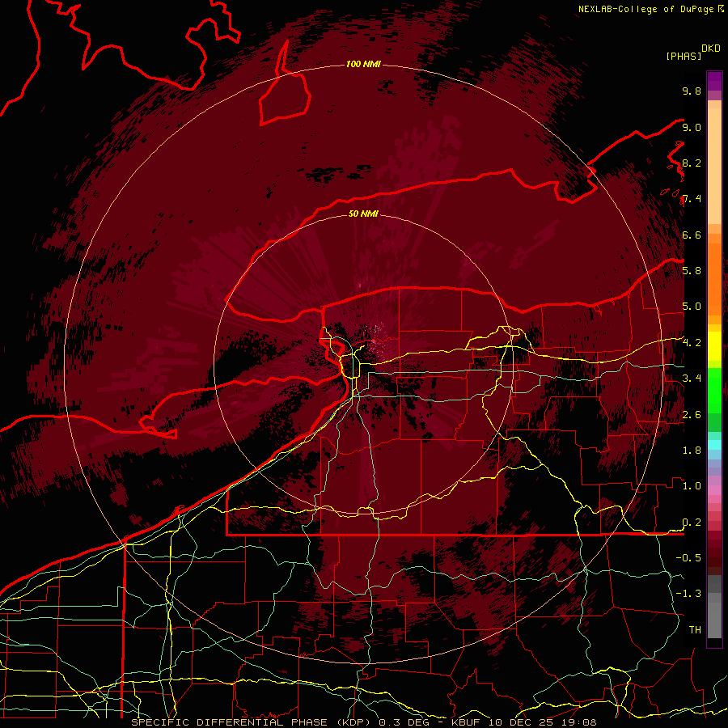Click the 9.8 legend value
Screen dimensions: 728x728
click(x=692, y=91)
